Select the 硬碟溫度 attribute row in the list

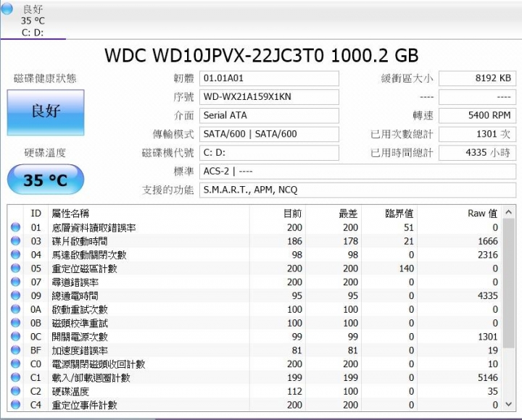[x=254, y=391]
